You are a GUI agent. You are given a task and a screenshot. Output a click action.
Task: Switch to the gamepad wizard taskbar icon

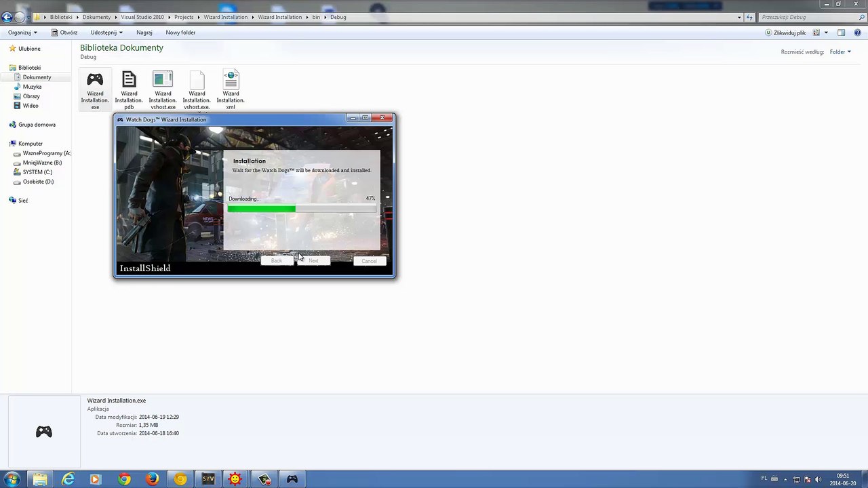tap(292, 479)
